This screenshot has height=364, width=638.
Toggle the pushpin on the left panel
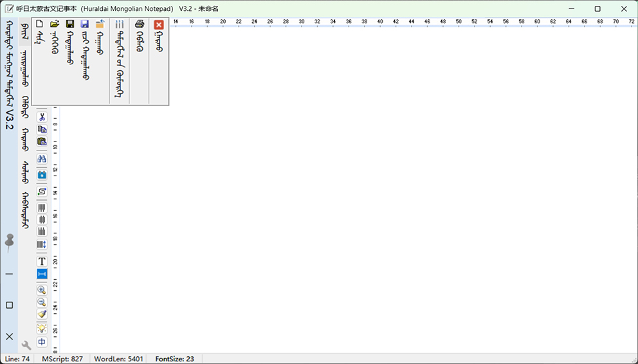tap(9, 242)
